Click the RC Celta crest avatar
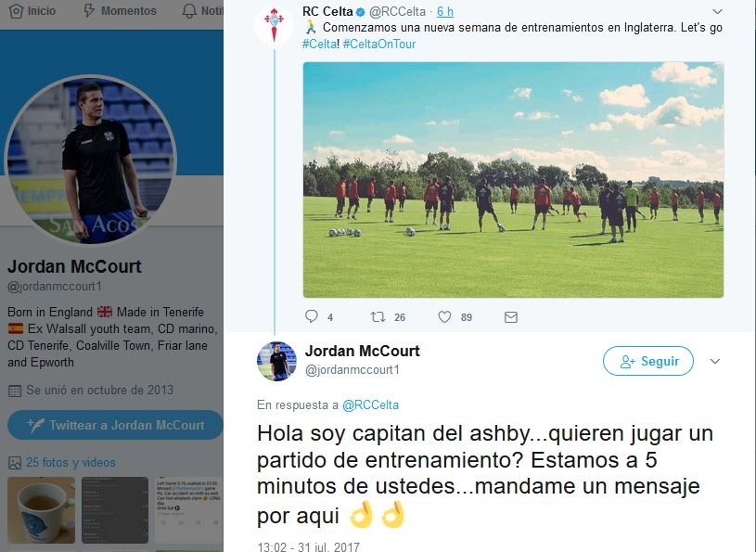The image size is (756, 552). (275, 26)
